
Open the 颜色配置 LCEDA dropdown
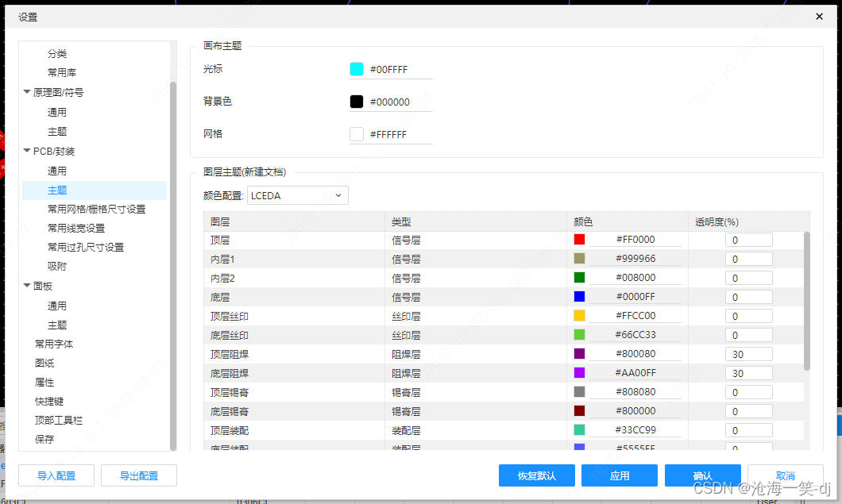tap(298, 195)
